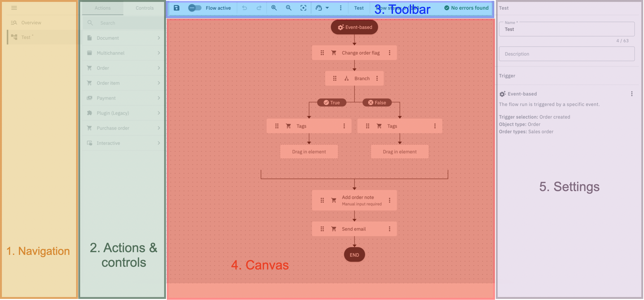
Task: Click the Drag in element placeholder under False
Action: coord(400,152)
